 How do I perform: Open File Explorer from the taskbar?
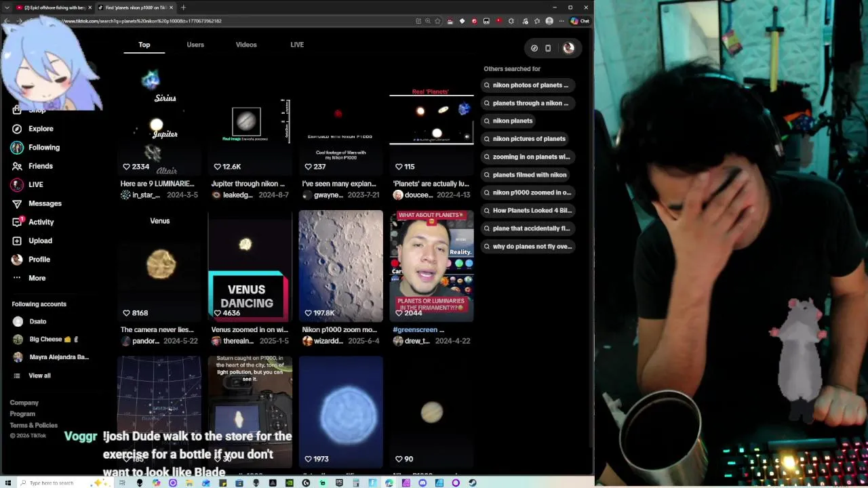pyautogui.click(x=189, y=483)
